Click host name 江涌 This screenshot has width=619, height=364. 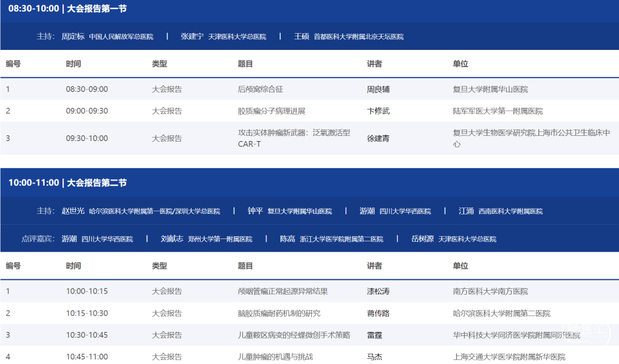(466, 211)
